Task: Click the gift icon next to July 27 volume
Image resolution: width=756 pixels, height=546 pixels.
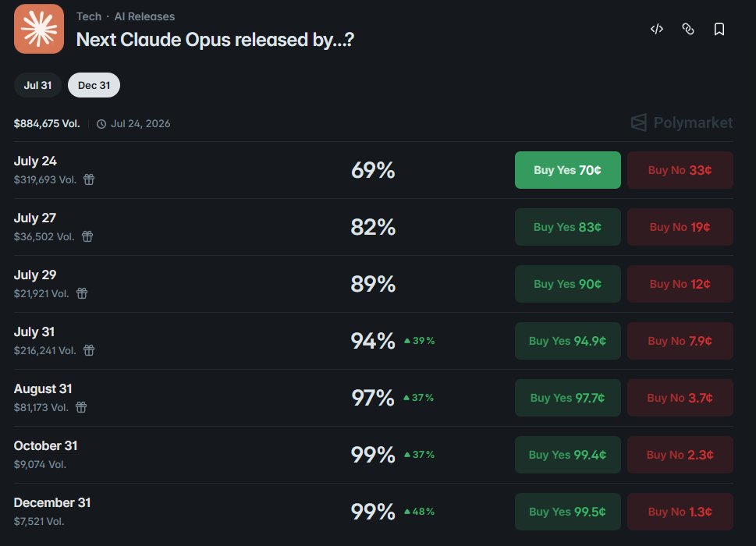Action: pyautogui.click(x=87, y=236)
